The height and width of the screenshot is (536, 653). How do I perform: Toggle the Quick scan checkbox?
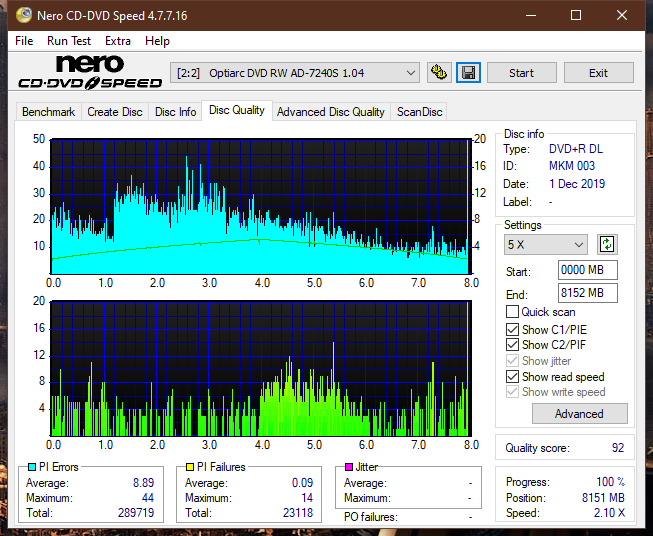(512, 312)
